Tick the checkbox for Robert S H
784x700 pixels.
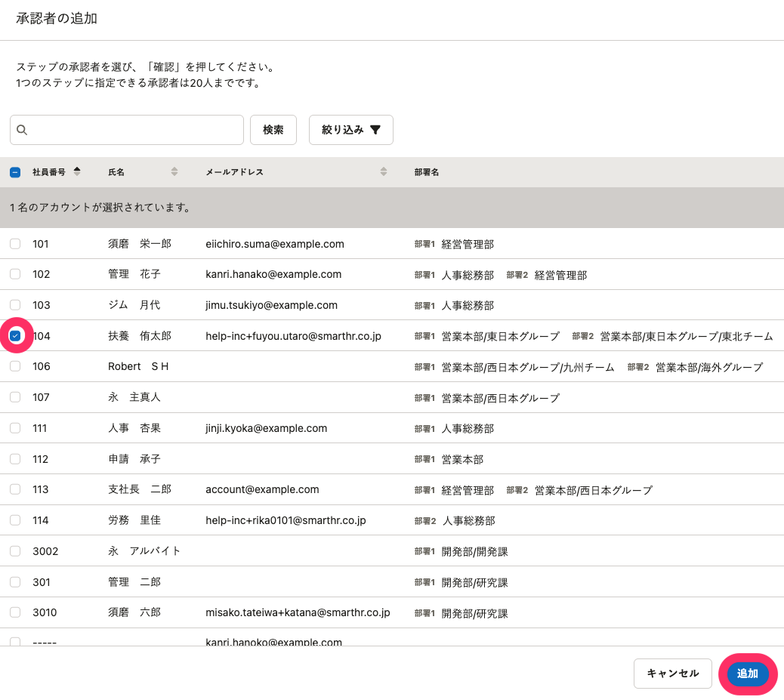point(15,366)
